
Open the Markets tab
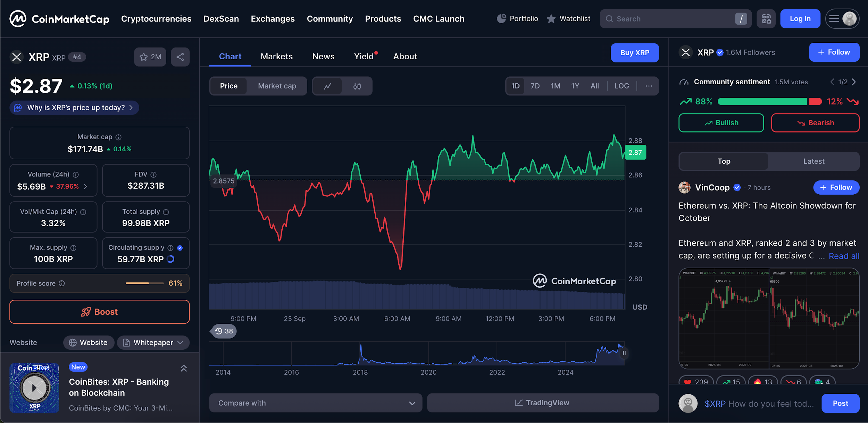[276, 56]
